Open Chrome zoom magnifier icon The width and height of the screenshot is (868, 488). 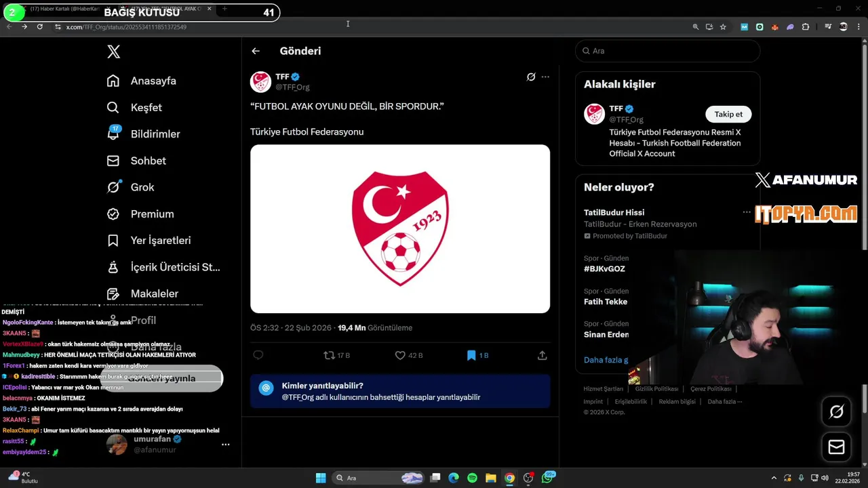click(695, 27)
